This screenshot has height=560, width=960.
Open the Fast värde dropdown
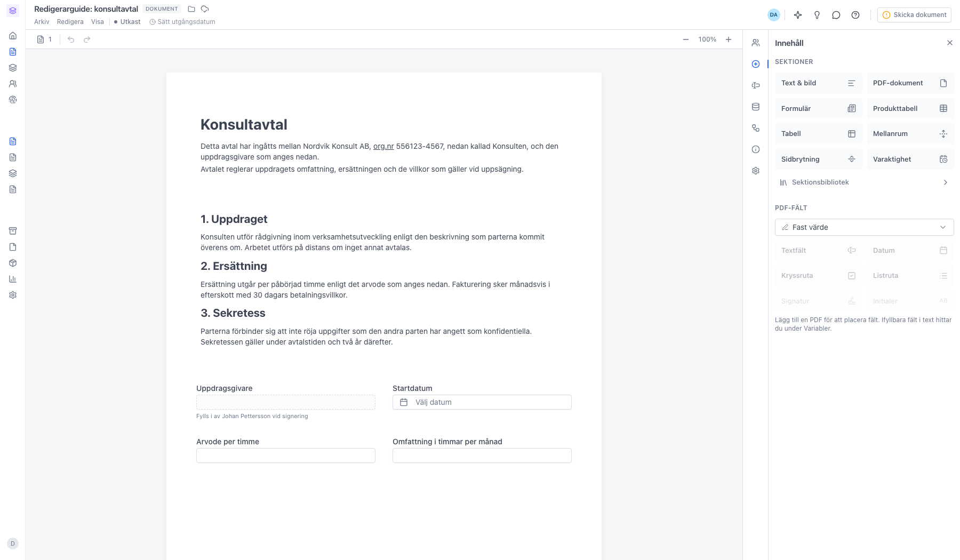[x=864, y=227]
